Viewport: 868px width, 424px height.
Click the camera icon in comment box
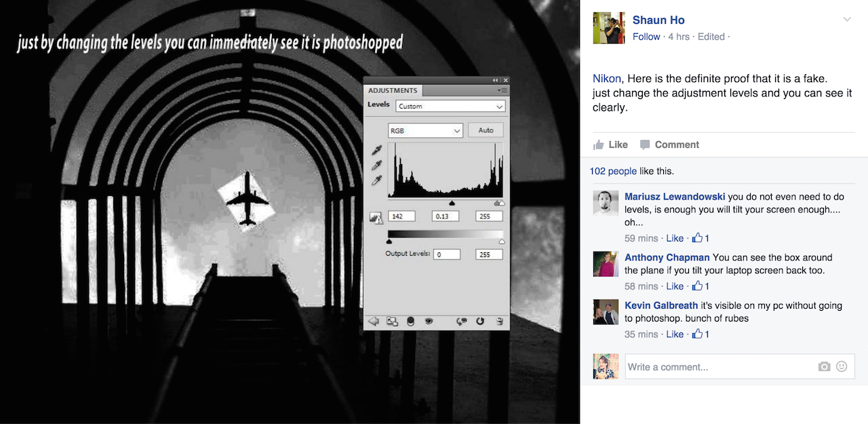point(824,367)
